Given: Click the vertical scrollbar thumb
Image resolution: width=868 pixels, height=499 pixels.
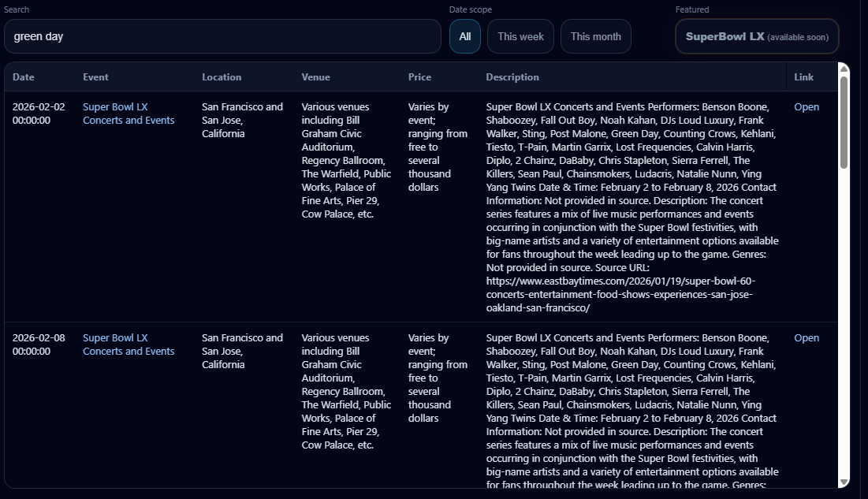Looking at the screenshot, I should (844, 122).
